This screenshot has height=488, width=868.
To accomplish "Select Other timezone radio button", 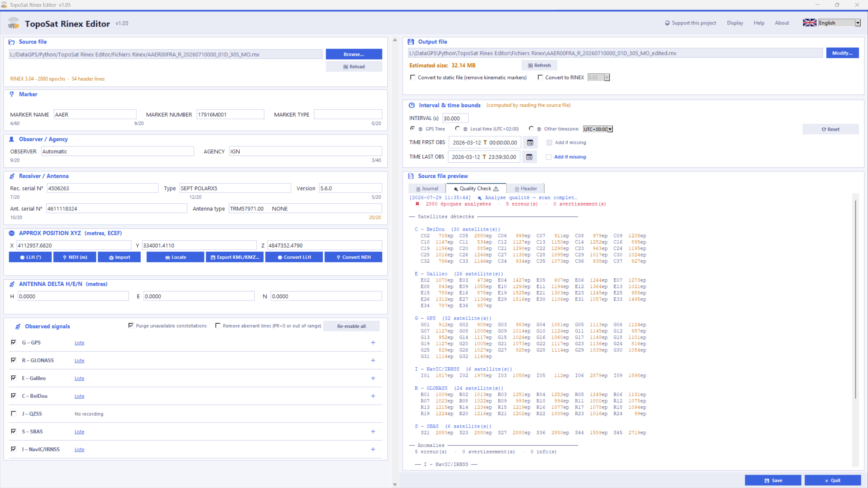I will (531, 128).
